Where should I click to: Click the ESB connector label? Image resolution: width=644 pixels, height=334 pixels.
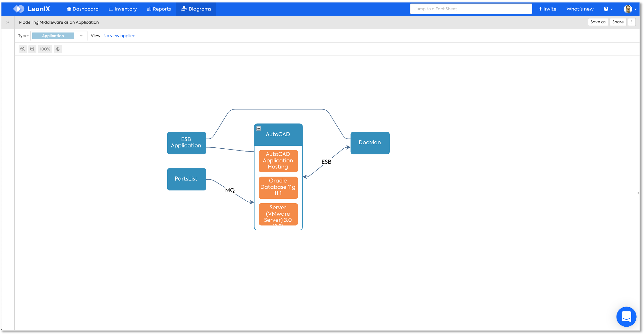(x=326, y=162)
